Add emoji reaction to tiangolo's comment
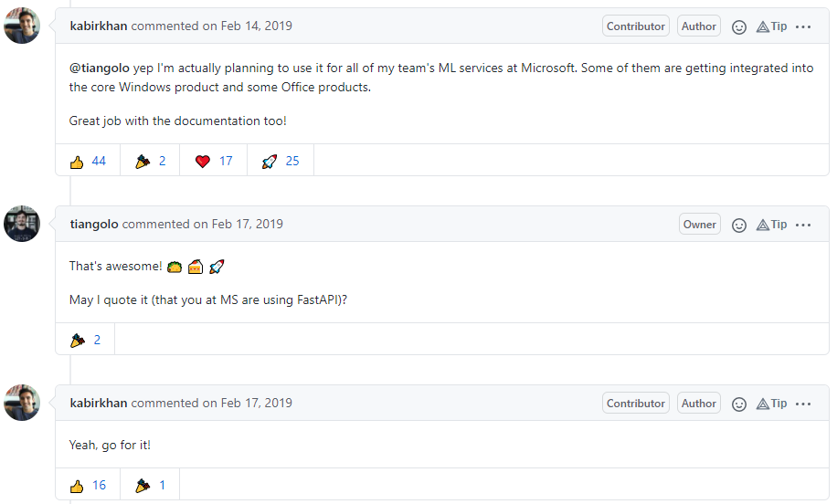Viewport: 837px width, 504px height. pyautogui.click(x=739, y=226)
